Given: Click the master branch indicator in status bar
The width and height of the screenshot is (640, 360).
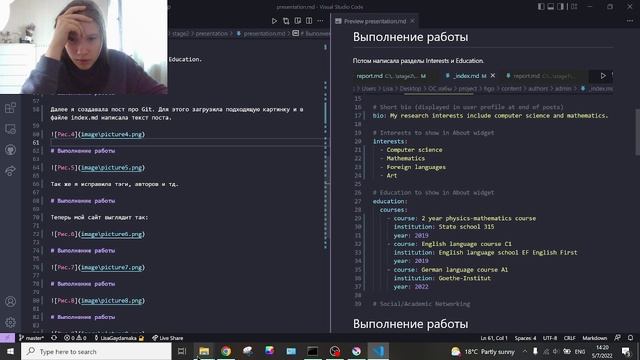Looking at the screenshot, I should (31, 338).
